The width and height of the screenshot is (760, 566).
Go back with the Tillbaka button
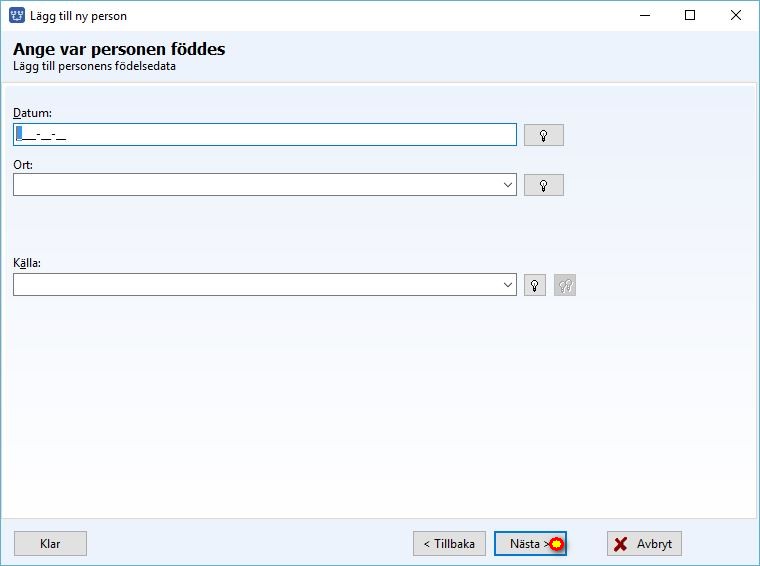pyautogui.click(x=449, y=544)
